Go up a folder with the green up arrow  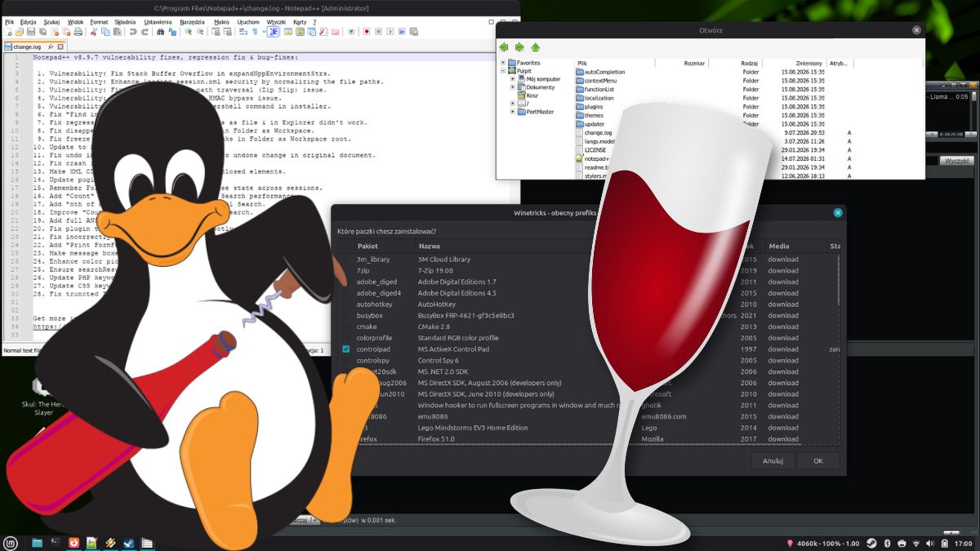coord(535,47)
